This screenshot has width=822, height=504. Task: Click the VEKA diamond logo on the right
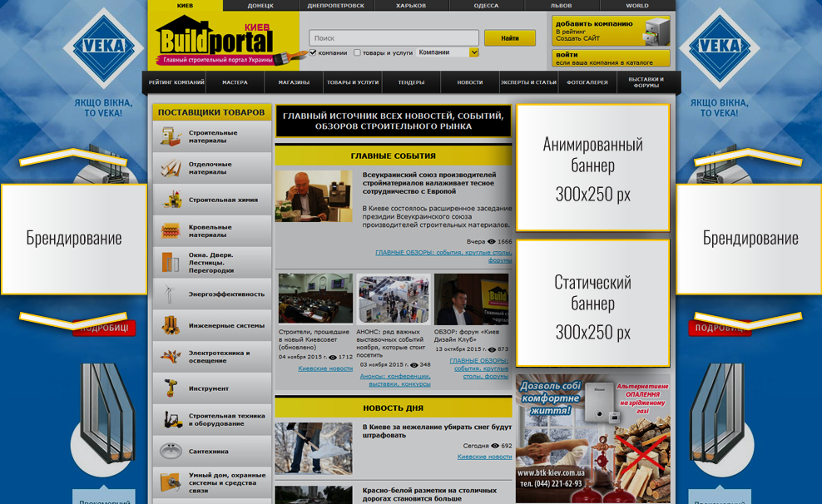[x=719, y=47]
